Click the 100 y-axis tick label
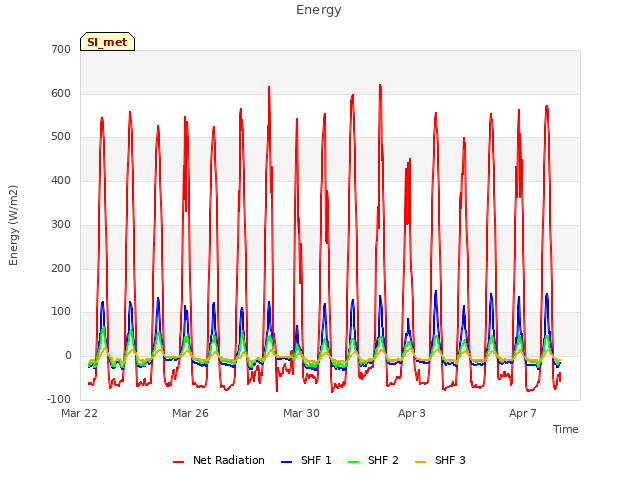This screenshot has width=640, height=480. [x=61, y=312]
